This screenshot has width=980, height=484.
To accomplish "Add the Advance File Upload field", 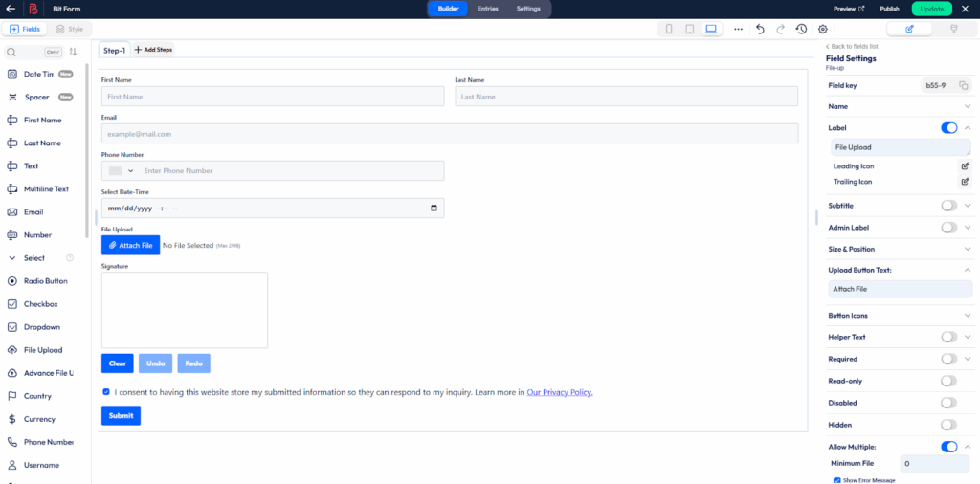I will point(40,373).
